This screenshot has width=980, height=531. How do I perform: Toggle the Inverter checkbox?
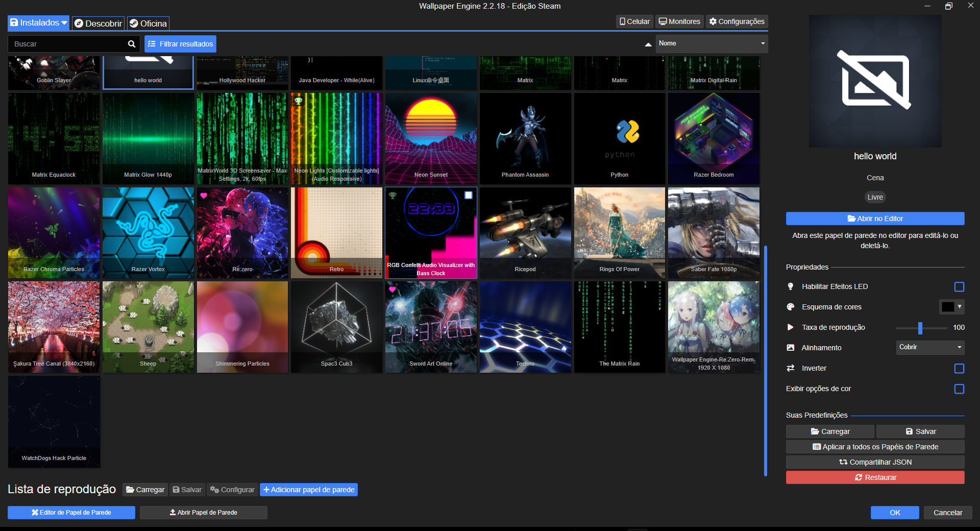(959, 369)
